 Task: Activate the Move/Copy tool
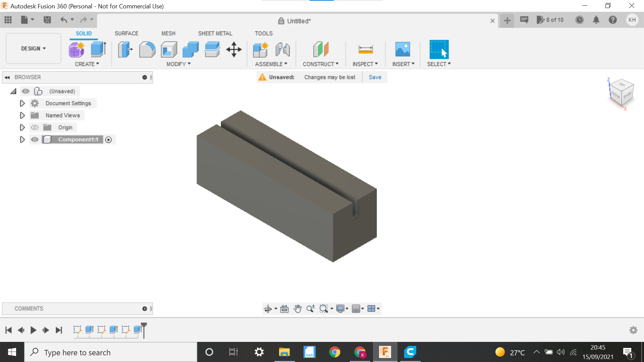(x=234, y=49)
